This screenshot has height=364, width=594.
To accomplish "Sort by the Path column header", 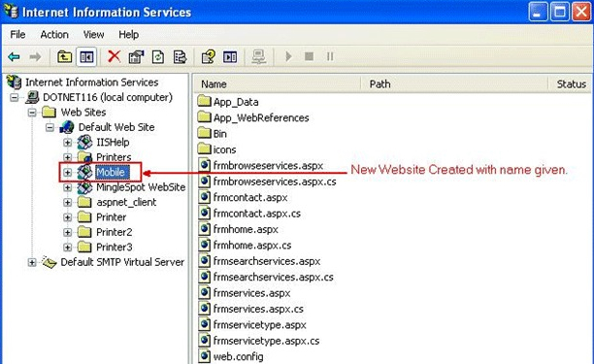I will pyautogui.click(x=454, y=84).
